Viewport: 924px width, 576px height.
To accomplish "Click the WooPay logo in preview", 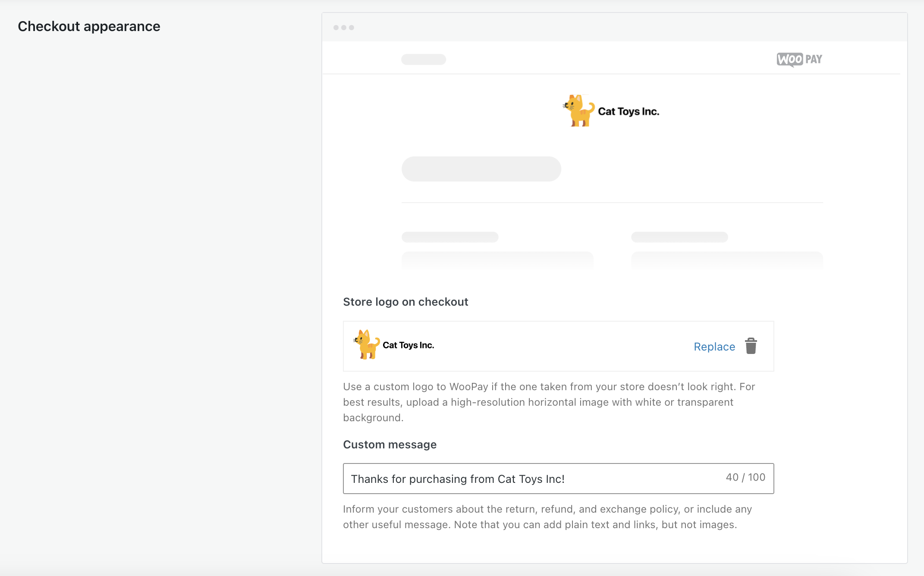I will (x=799, y=59).
